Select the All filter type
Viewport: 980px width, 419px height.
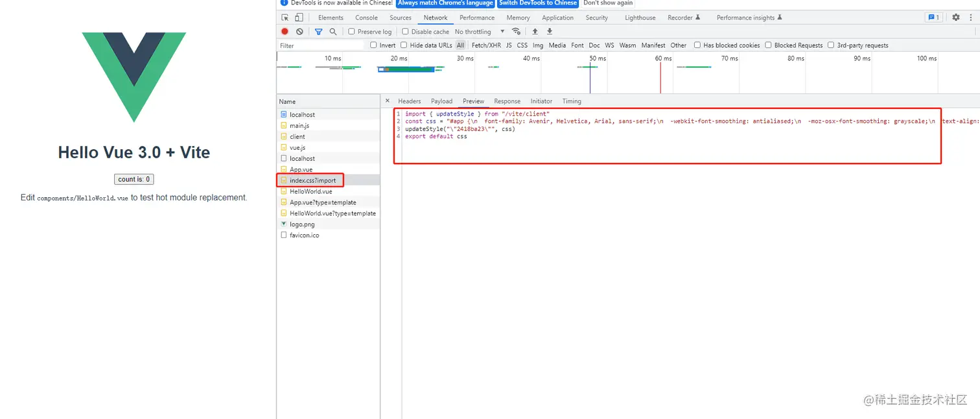(460, 45)
